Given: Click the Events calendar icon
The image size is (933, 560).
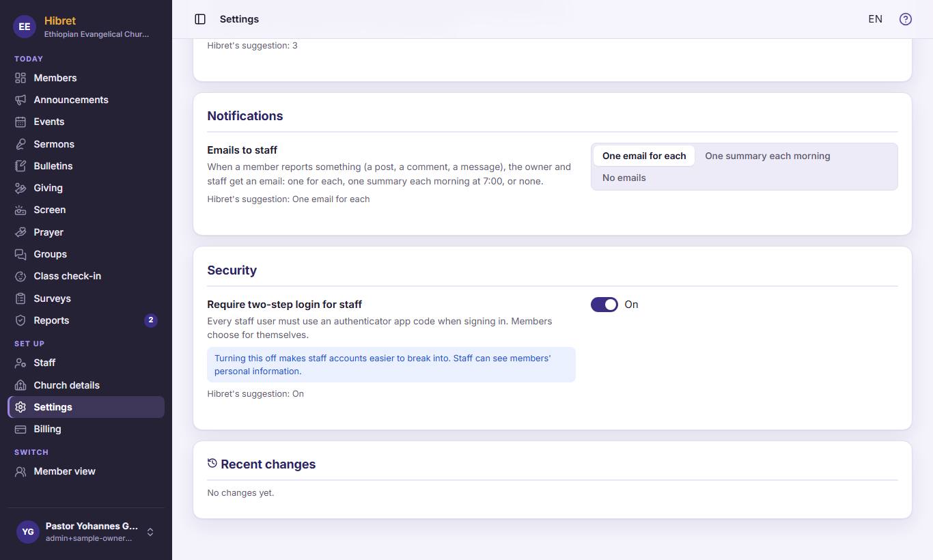Looking at the screenshot, I should tap(20, 122).
